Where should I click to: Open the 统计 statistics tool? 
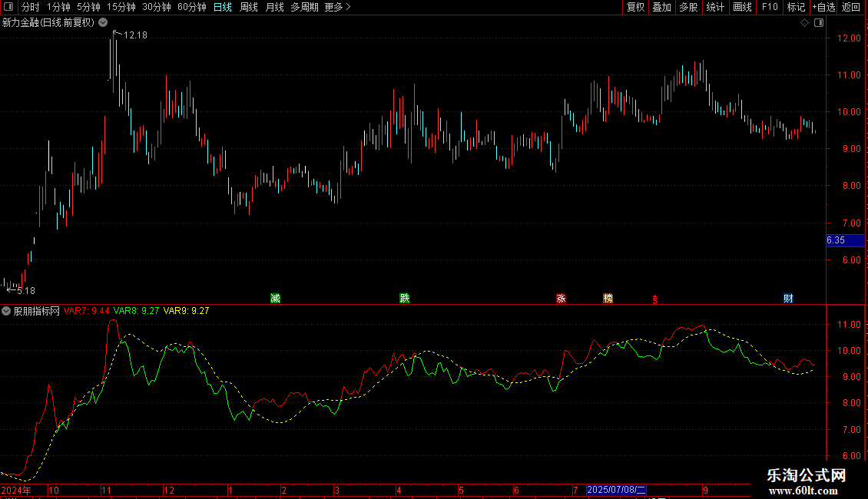[x=715, y=7]
